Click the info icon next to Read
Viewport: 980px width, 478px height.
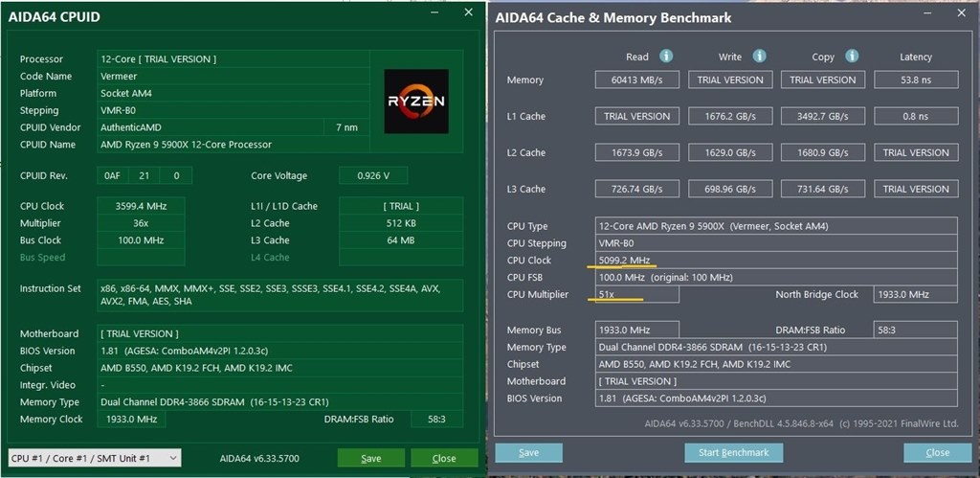tap(666, 57)
